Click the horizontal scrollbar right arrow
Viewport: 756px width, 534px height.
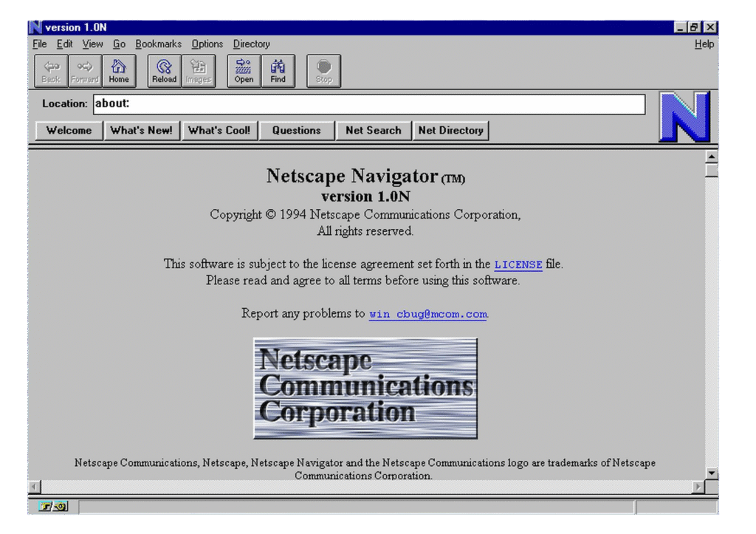(x=698, y=487)
